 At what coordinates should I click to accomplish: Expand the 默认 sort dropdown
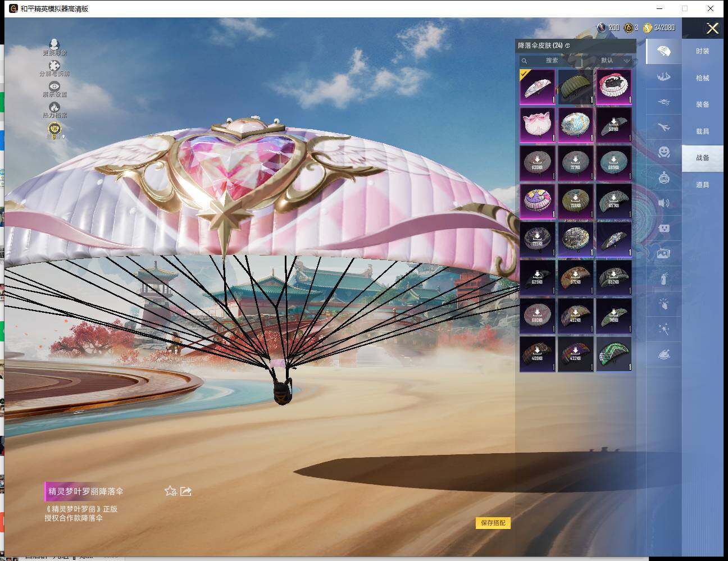click(x=615, y=61)
